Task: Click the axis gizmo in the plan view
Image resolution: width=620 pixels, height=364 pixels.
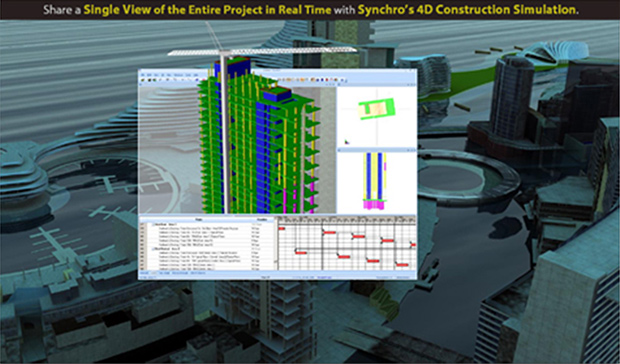Action: [x=347, y=141]
